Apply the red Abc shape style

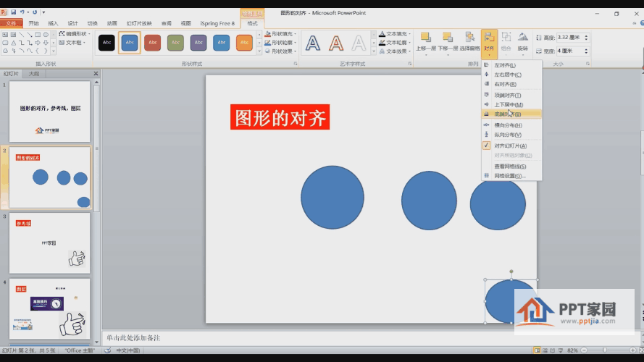152,42
